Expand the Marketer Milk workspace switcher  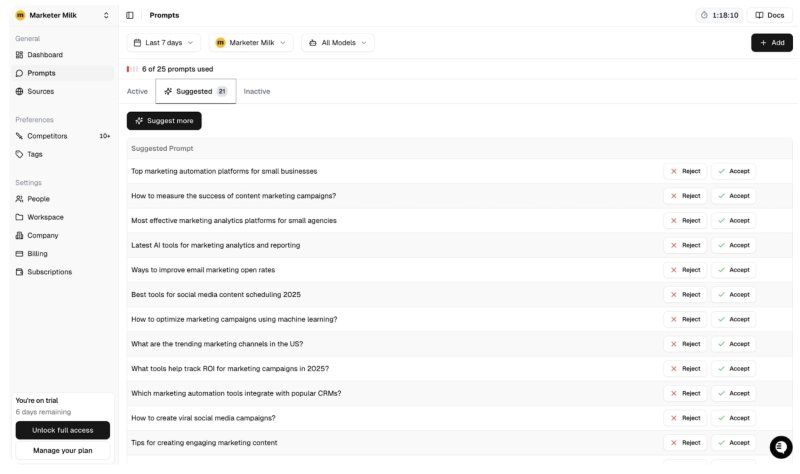point(62,15)
